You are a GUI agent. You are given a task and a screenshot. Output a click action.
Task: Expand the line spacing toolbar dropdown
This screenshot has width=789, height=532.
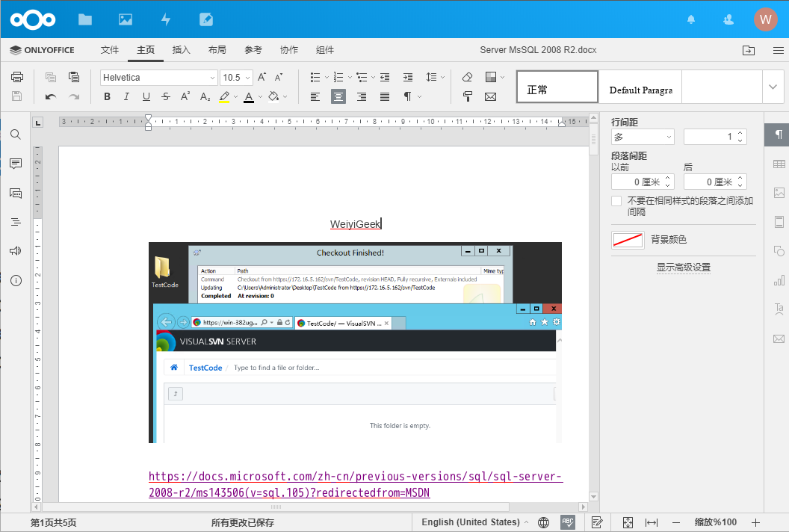point(443,78)
